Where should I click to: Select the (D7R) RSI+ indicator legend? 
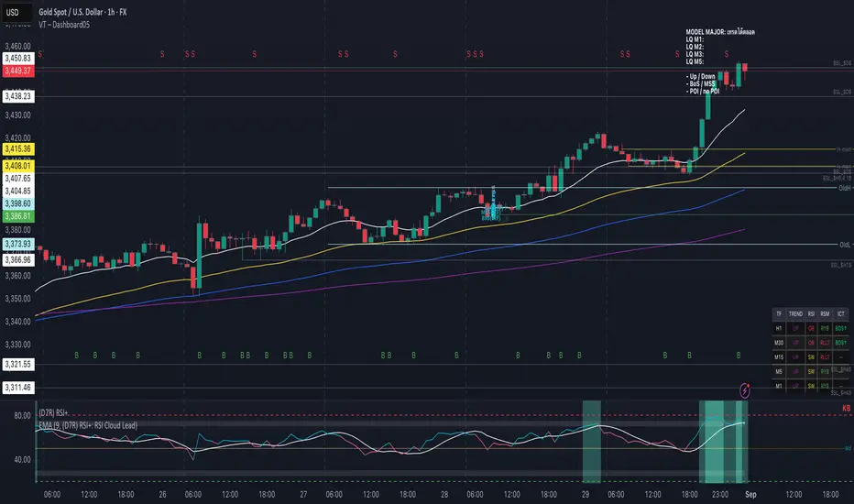pyautogui.click(x=54, y=413)
